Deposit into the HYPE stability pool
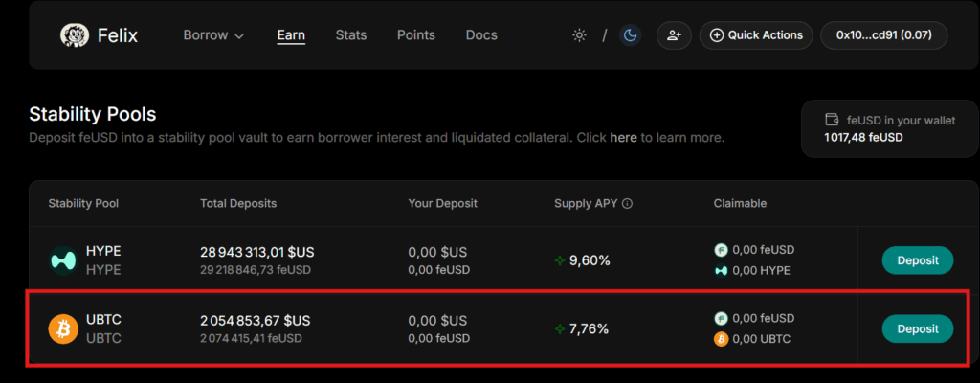 (918, 260)
